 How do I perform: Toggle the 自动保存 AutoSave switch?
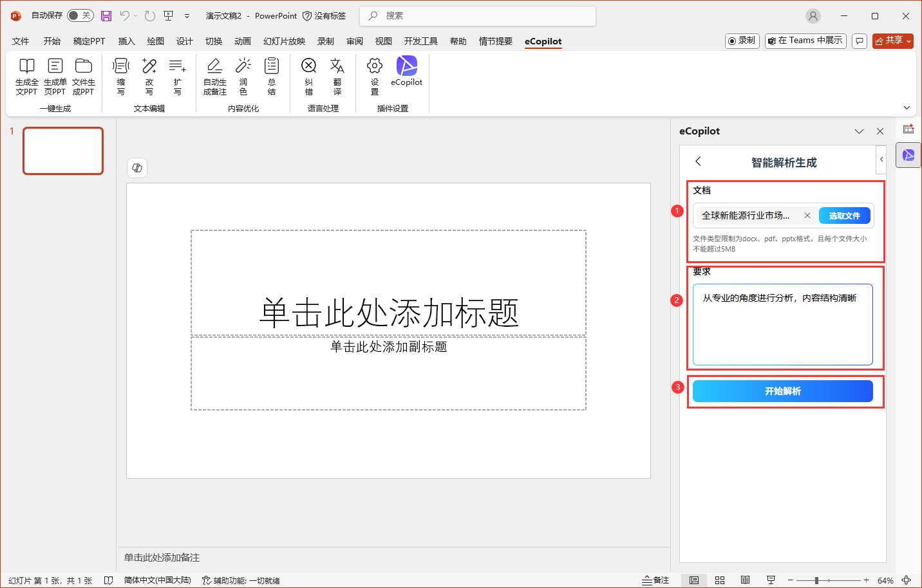point(80,15)
